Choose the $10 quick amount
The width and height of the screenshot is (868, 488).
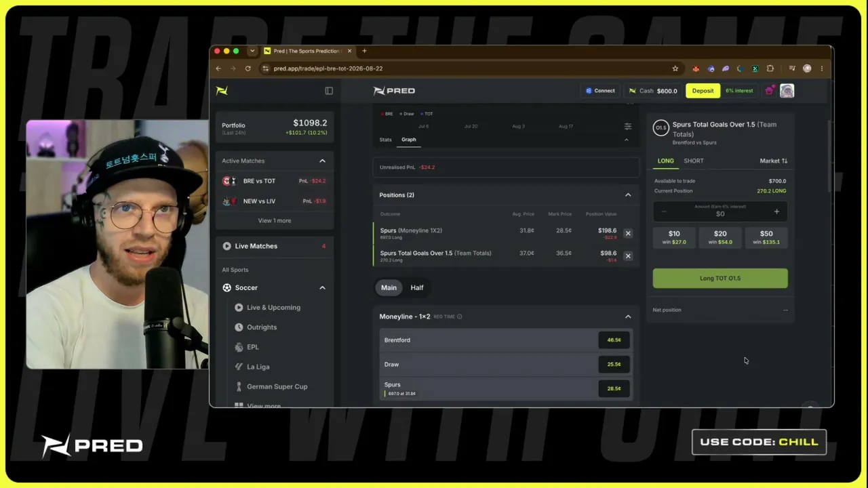[x=674, y=237]
